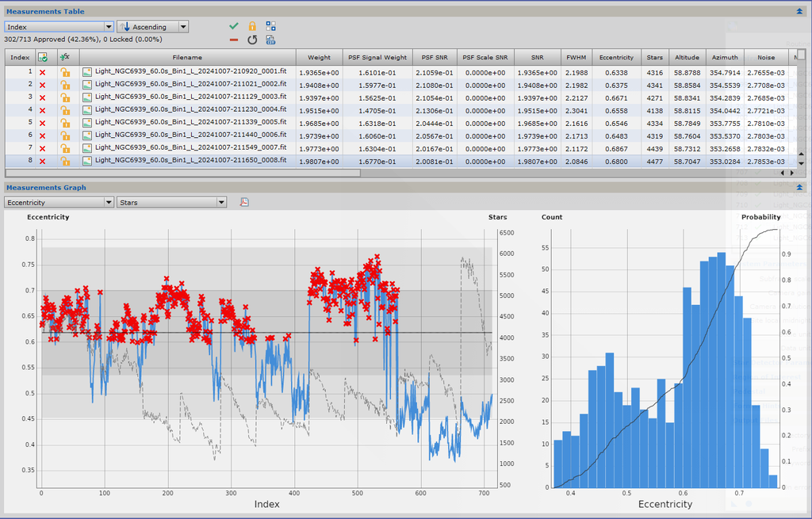Click the table's horizontal scrollbar thumb

click(x=183, y=173)
